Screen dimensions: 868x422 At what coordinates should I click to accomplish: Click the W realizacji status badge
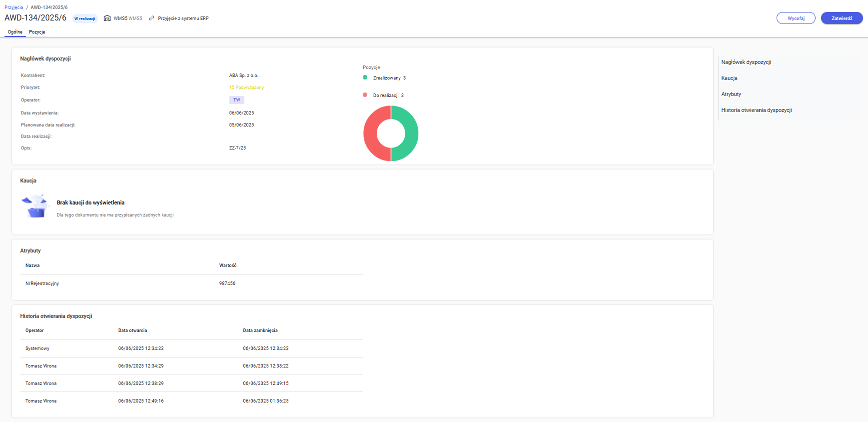click(85, 18)
